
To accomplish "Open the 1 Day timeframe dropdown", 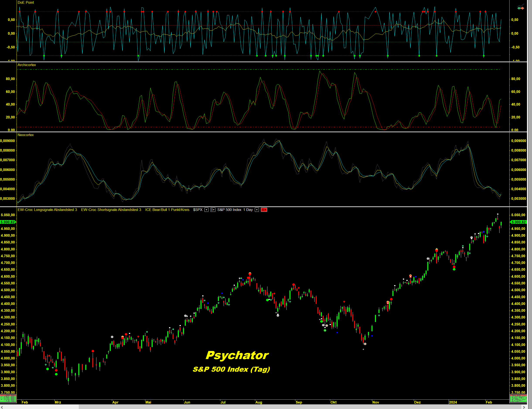I will 257,210.
